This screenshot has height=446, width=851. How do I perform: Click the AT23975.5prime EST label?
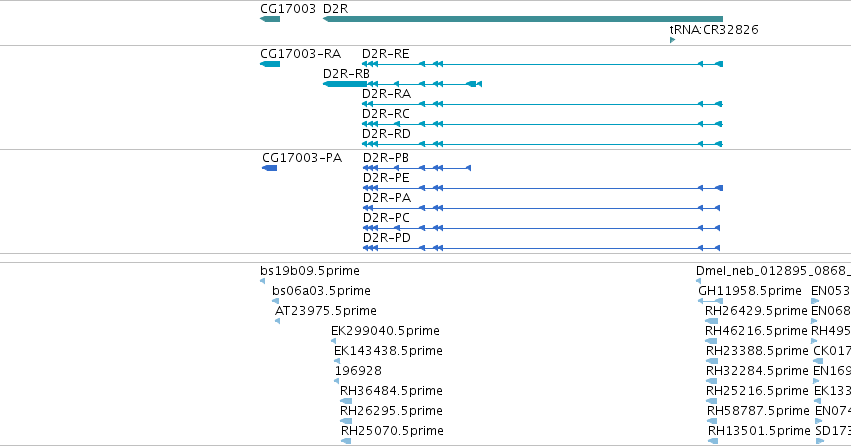pos(326,311)
